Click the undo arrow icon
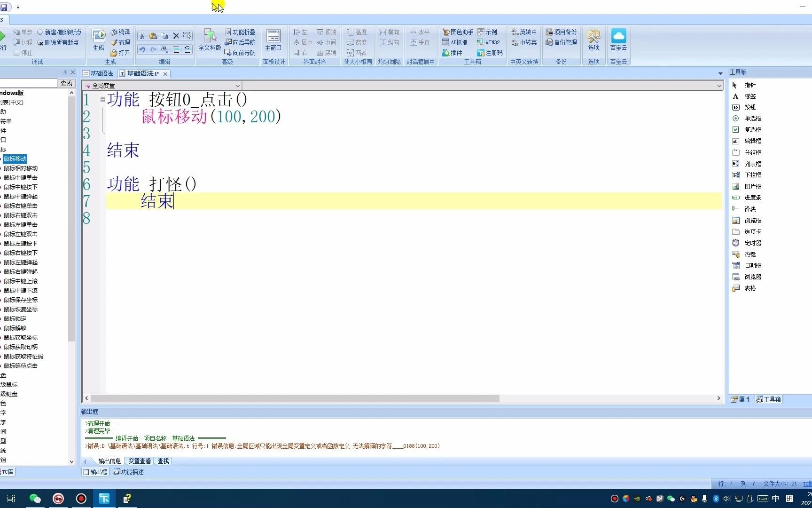This screenshot has height=508, width=812. [x=142, y=49]
